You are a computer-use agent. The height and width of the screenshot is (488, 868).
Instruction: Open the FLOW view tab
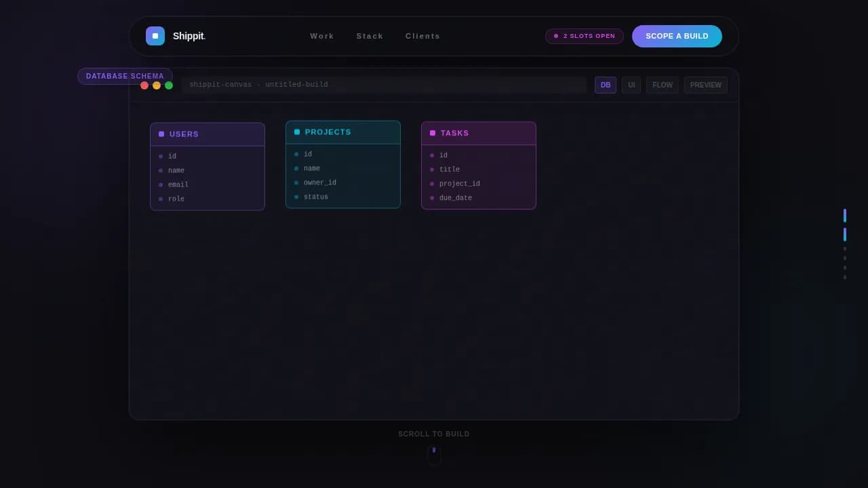point(663,85)
